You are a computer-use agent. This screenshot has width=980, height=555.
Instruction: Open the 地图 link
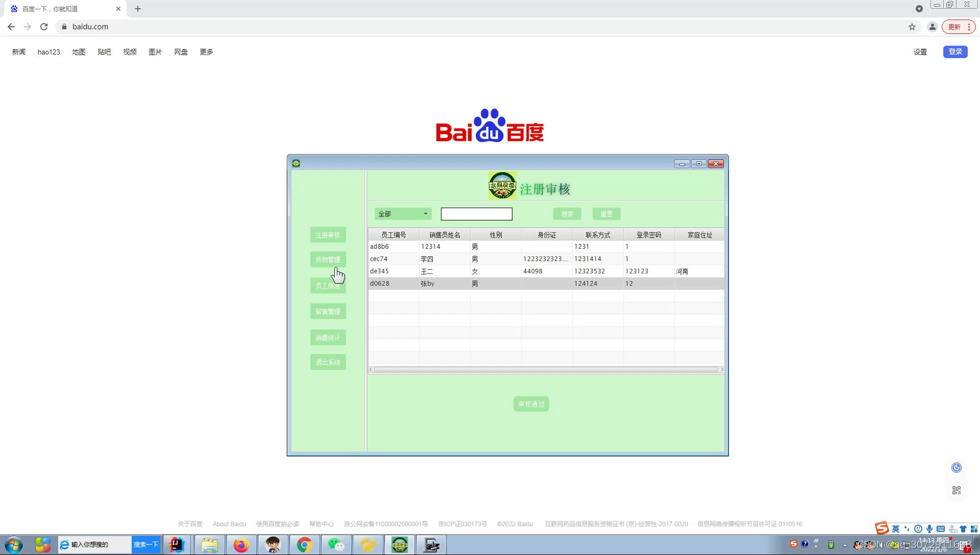(x=79, y=52)
